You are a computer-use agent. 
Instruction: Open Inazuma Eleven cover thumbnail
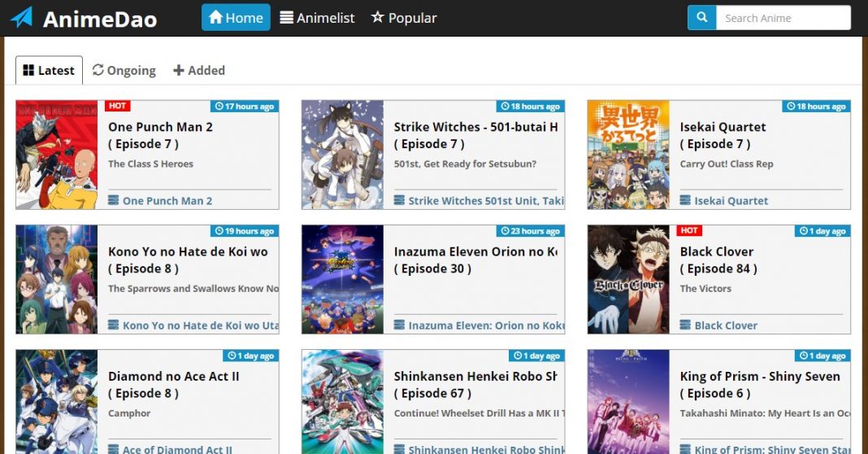[x=343, y=279]
